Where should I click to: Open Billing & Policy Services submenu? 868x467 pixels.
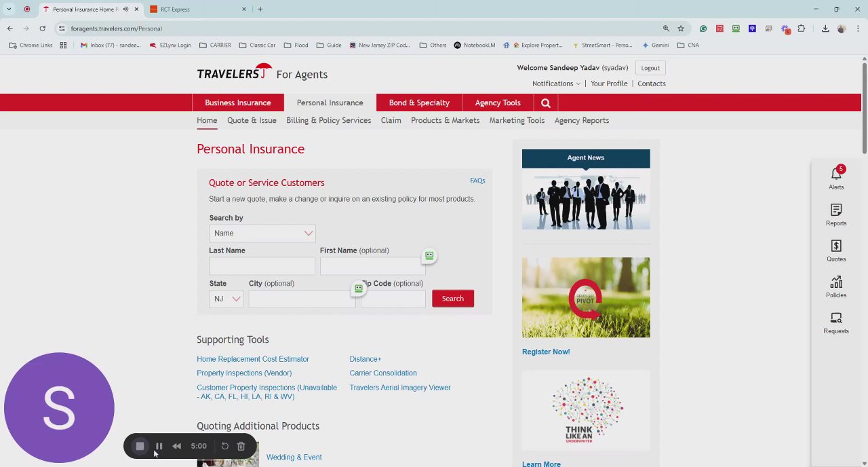328,120
